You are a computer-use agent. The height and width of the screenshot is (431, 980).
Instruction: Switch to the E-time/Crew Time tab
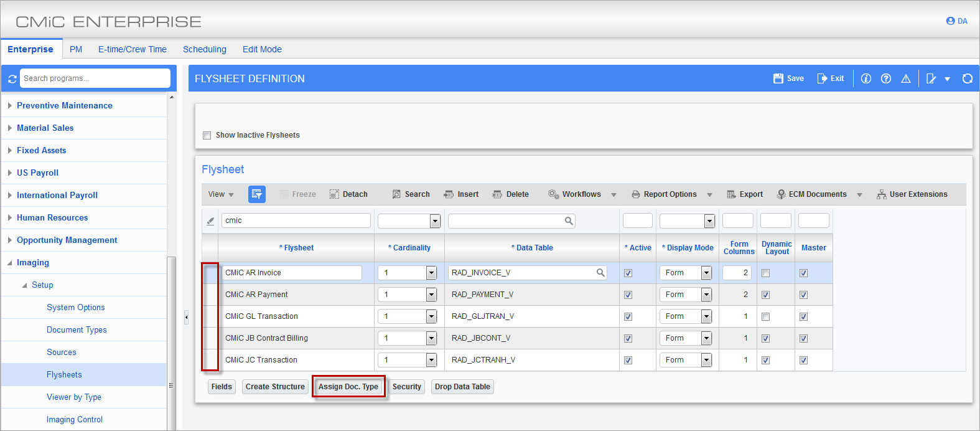tap(133, 49)
